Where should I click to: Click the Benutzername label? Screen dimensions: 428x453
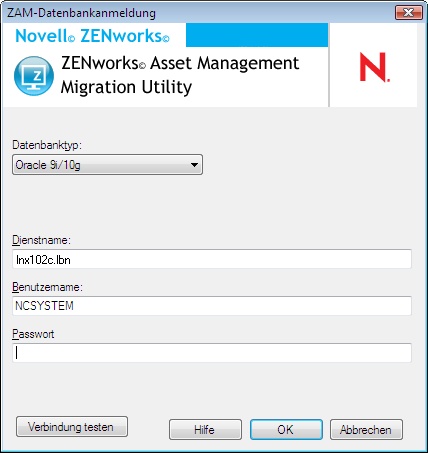pyautogui.click(x=47, y=287)
